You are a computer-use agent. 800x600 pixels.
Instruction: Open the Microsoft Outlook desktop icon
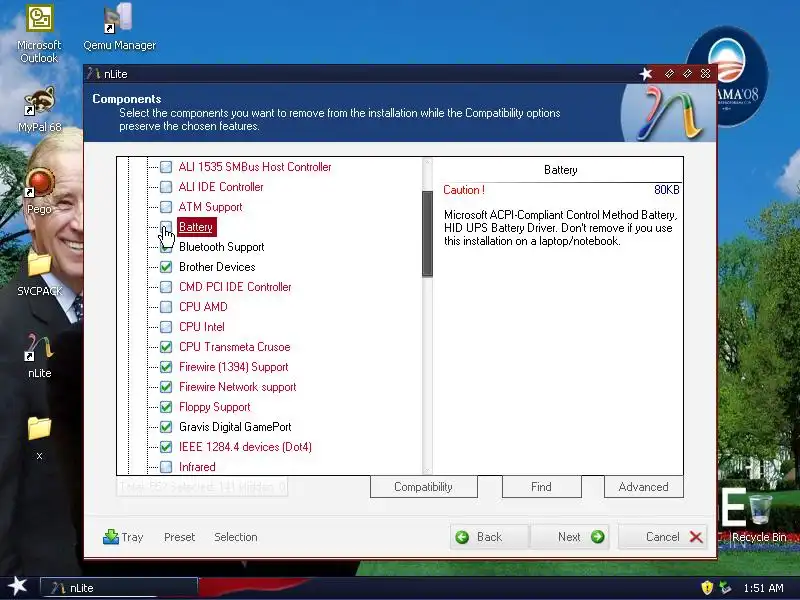[39, 34]
